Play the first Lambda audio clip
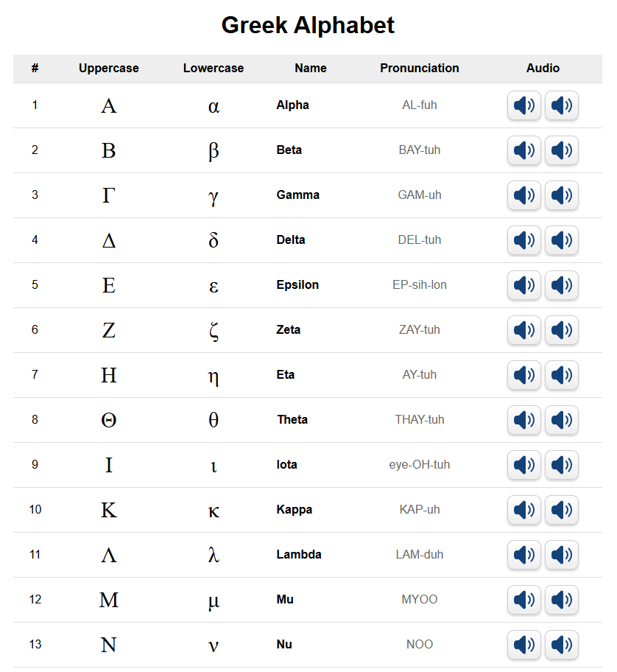This screenshot has width=617, height=672. click(x=523, y=555)
